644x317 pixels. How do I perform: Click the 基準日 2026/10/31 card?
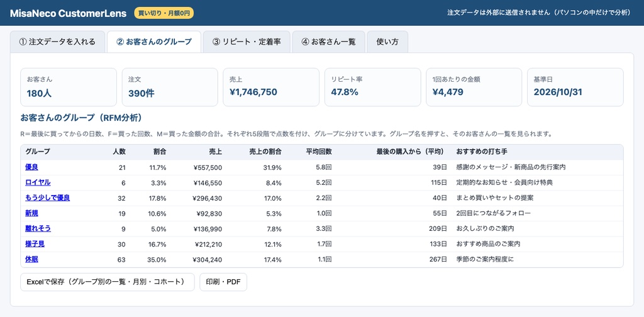[x=575, y=87]
